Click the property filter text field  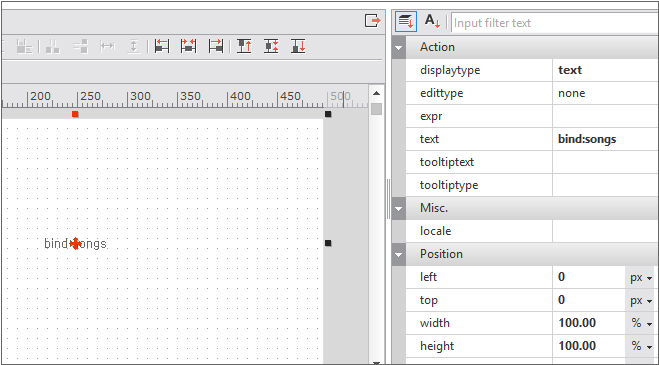coord(555,23)
